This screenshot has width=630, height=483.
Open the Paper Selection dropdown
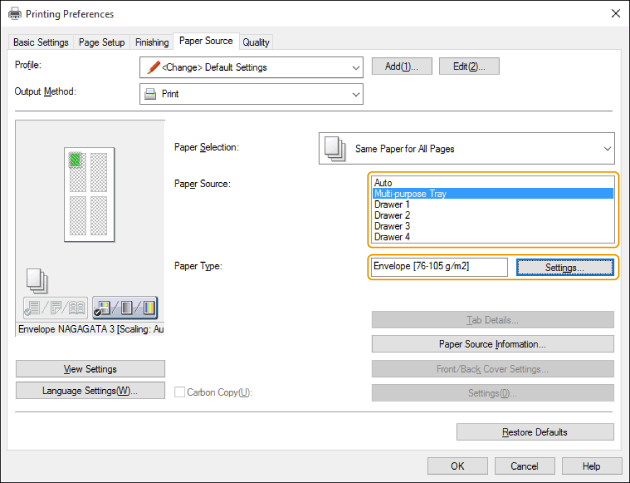tap(606, 148)
